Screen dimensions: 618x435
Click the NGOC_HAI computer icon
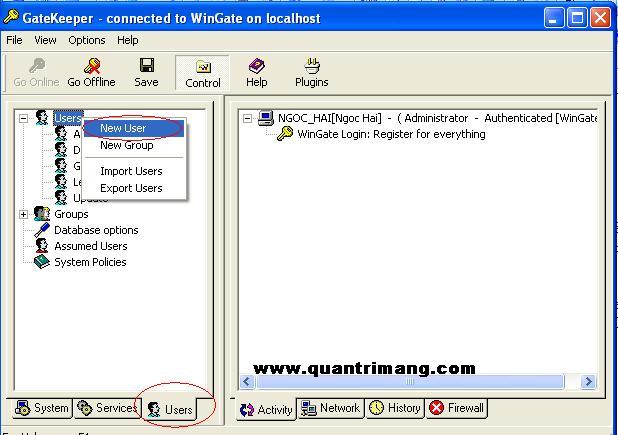pos(266,118)
